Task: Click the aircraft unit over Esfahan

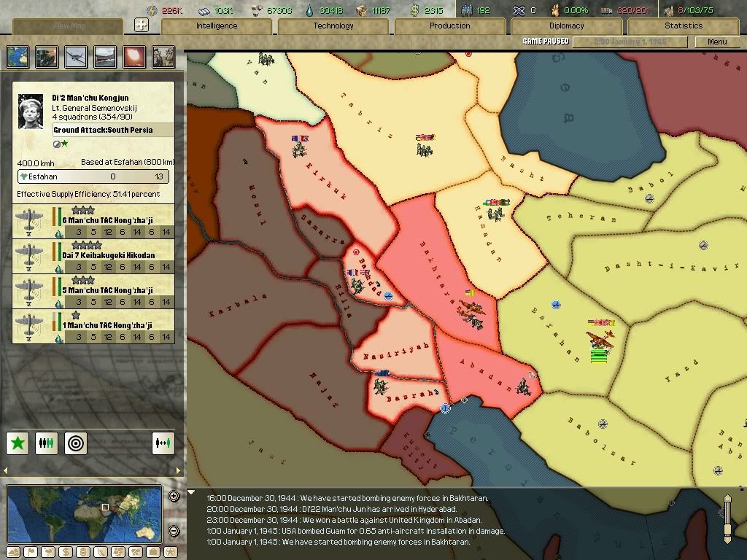Action: pyautogui.click(x=600, y=340)
